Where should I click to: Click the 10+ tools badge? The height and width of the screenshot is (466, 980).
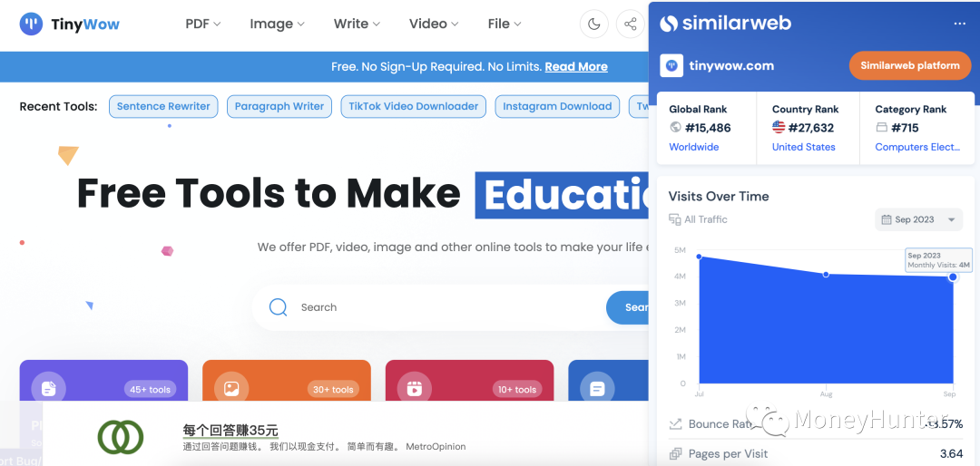[517, 389]
